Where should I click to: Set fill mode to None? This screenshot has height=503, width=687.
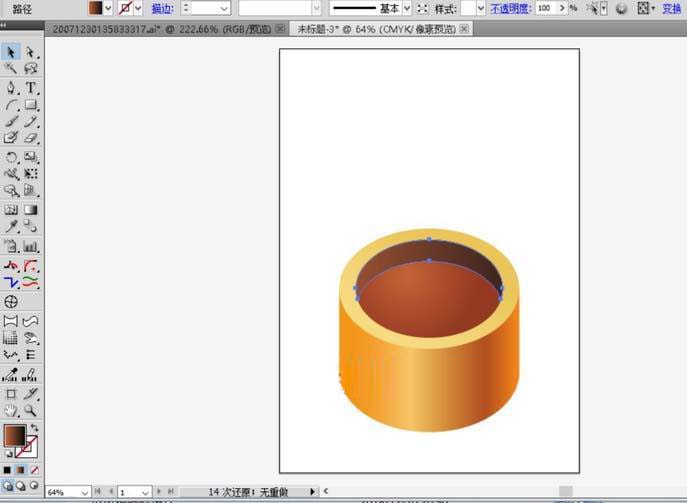[34, 470]
